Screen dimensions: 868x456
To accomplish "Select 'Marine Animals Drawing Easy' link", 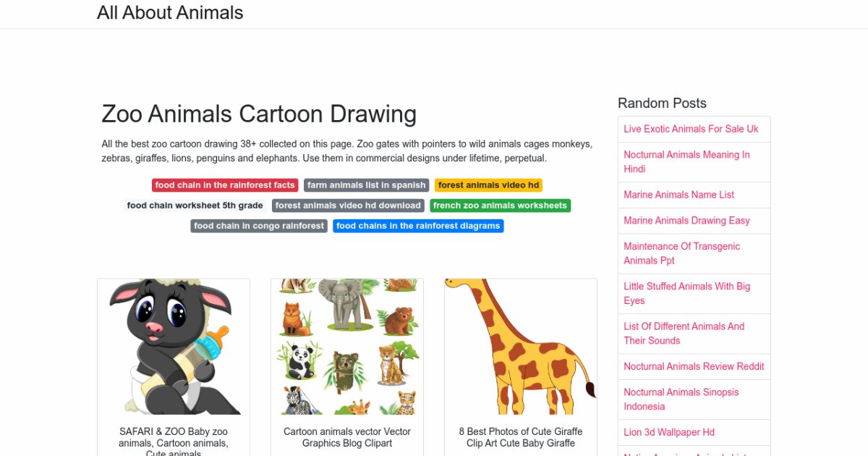I will coord(686,221).
